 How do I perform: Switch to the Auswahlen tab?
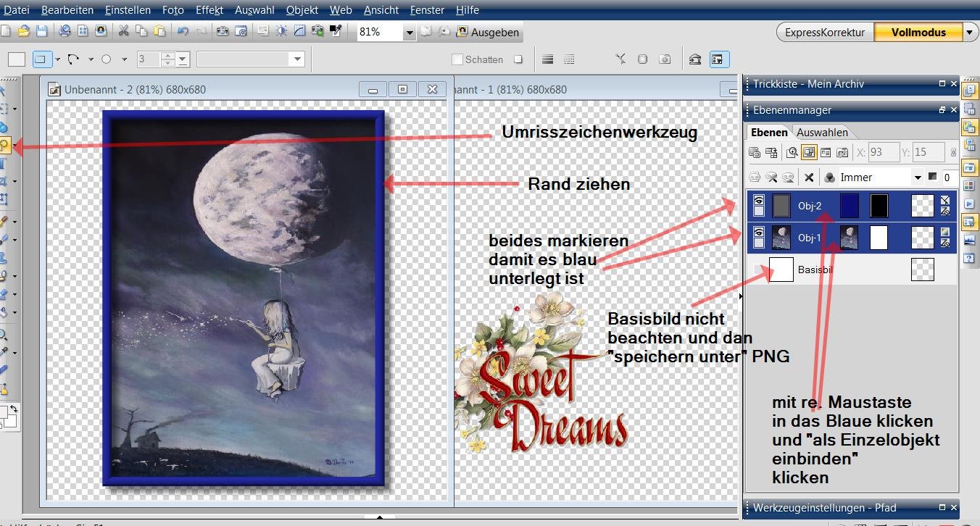click(x=822, y=133)
